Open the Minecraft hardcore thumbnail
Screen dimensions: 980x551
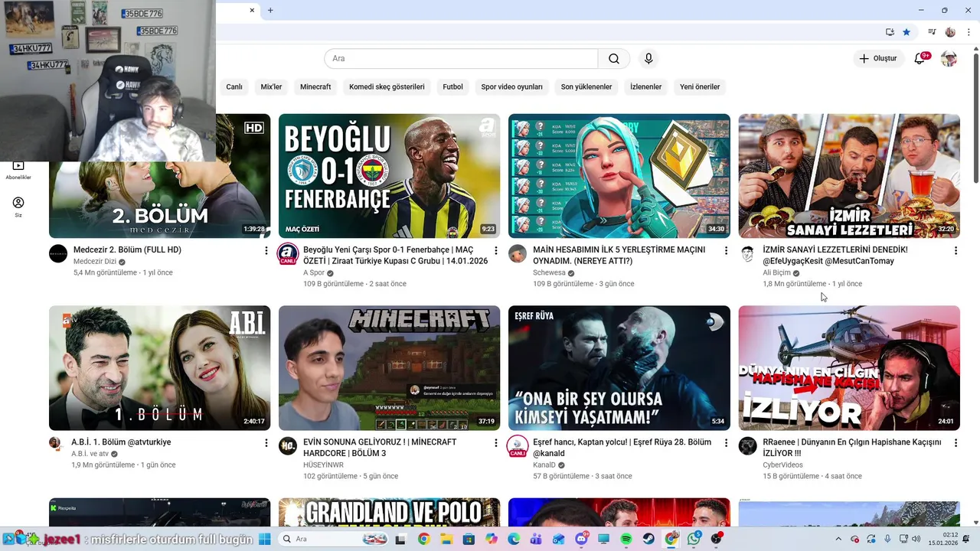tap(389, 368)
